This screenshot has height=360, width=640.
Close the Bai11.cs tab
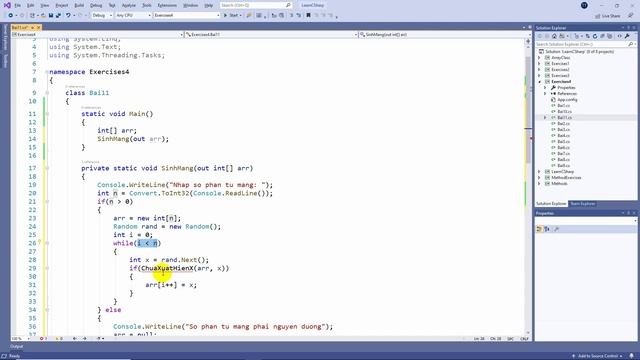[39, 27]
